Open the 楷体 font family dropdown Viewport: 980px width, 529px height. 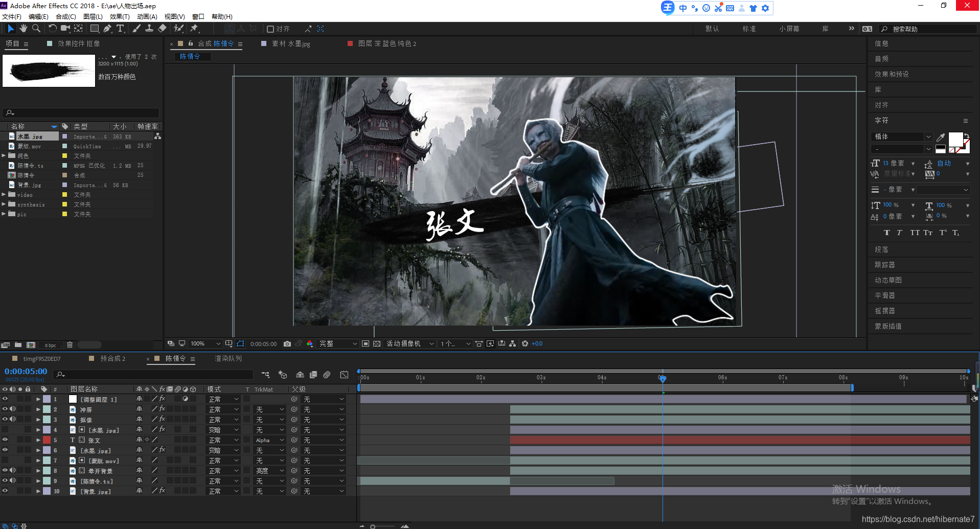point(901,137)
